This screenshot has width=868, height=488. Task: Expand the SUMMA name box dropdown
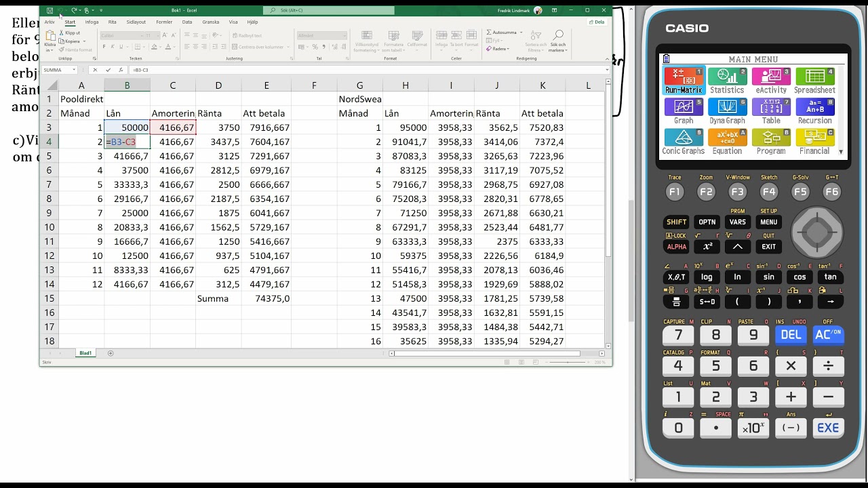[74, 70]
